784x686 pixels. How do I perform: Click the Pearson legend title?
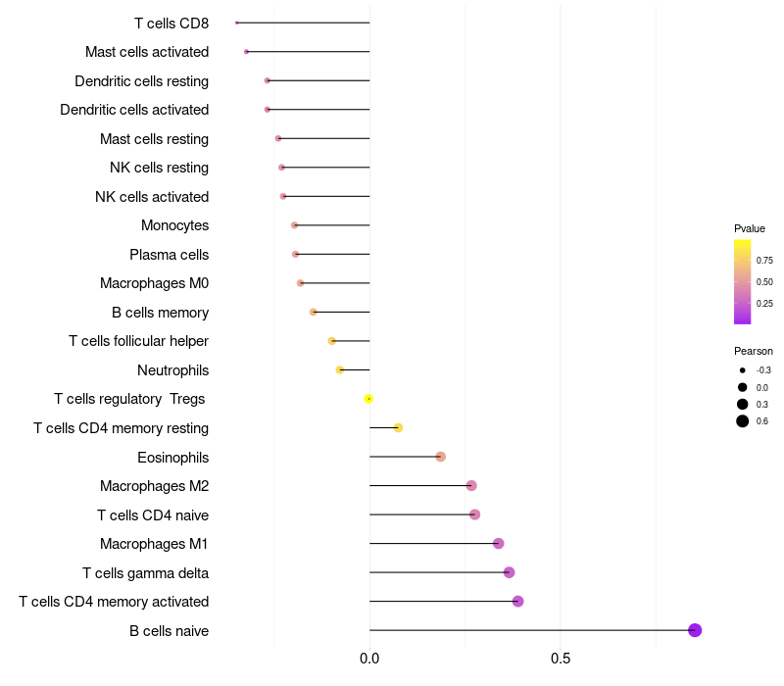[x=753, y=351]
